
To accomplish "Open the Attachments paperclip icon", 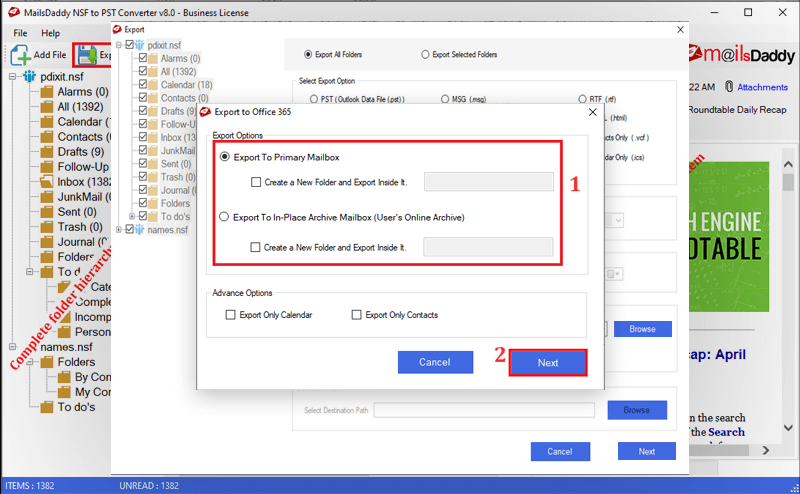I will (729, 87).
